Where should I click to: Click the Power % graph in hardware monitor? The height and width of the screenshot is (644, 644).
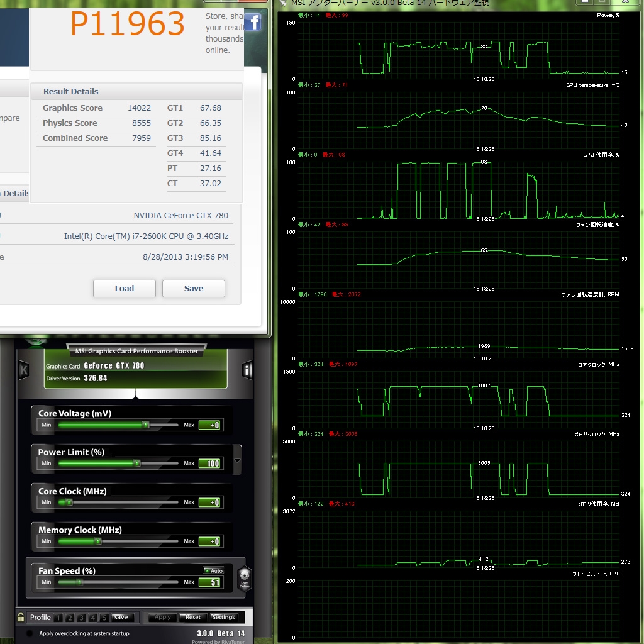pos(458,50)
